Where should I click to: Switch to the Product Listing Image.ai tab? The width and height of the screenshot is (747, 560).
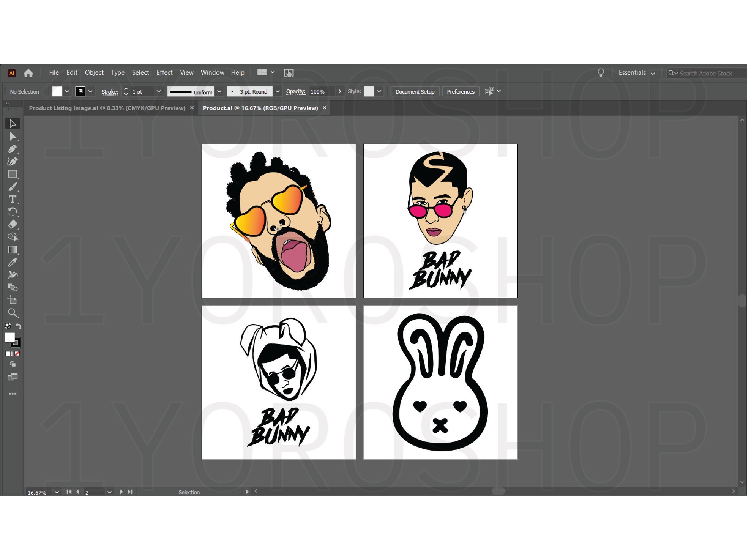(106, 108)
